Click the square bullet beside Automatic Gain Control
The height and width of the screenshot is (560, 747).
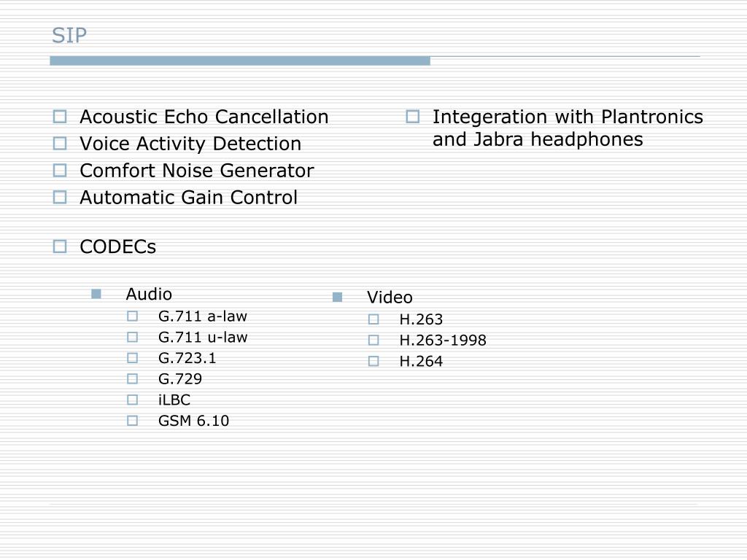click(60, 197)
